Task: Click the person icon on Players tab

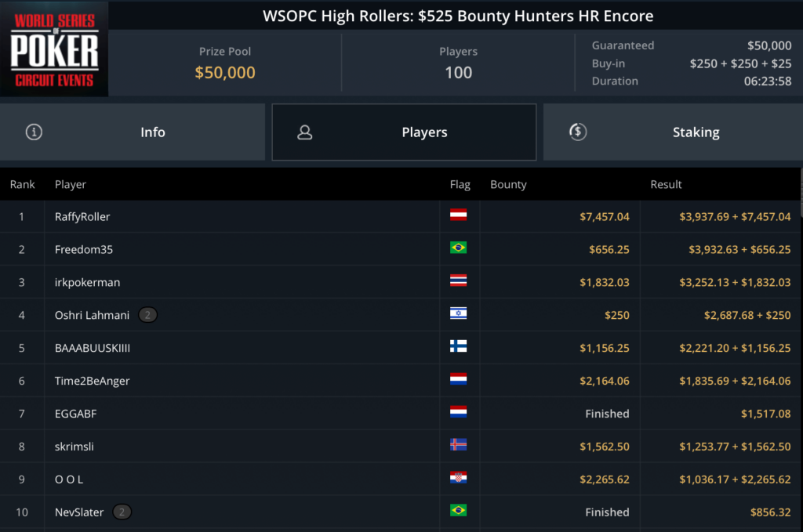Action: [x=305, y=132]
